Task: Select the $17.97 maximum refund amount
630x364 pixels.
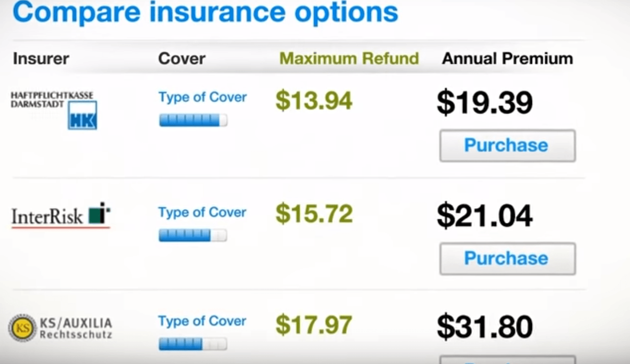Action: pyautogui.click(x=314, y=325)
